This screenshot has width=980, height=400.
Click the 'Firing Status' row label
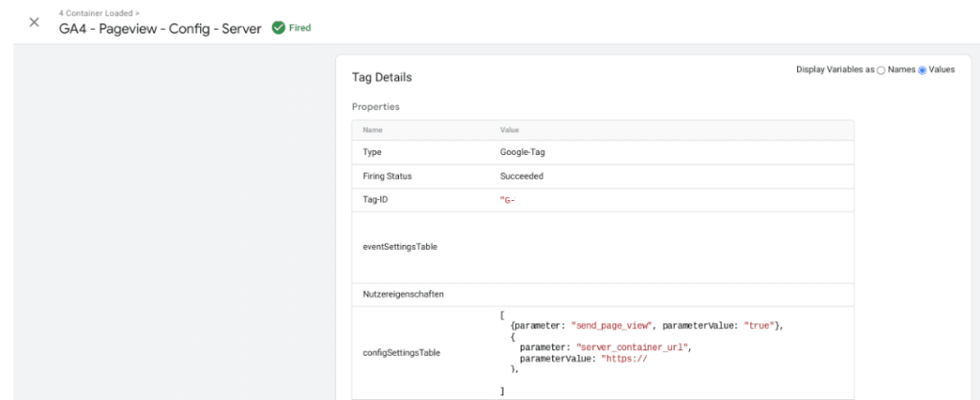[388, 176]
